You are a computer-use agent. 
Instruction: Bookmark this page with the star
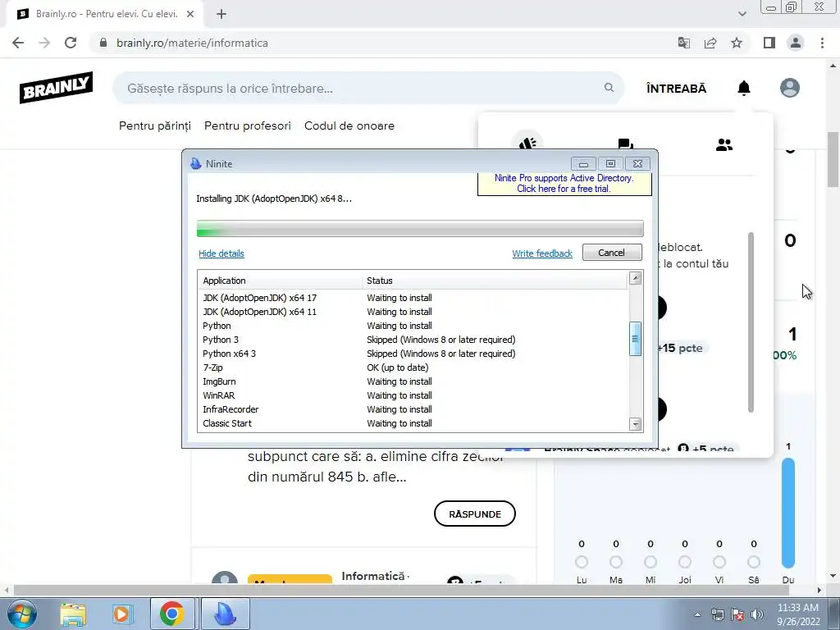pos(737,43)
